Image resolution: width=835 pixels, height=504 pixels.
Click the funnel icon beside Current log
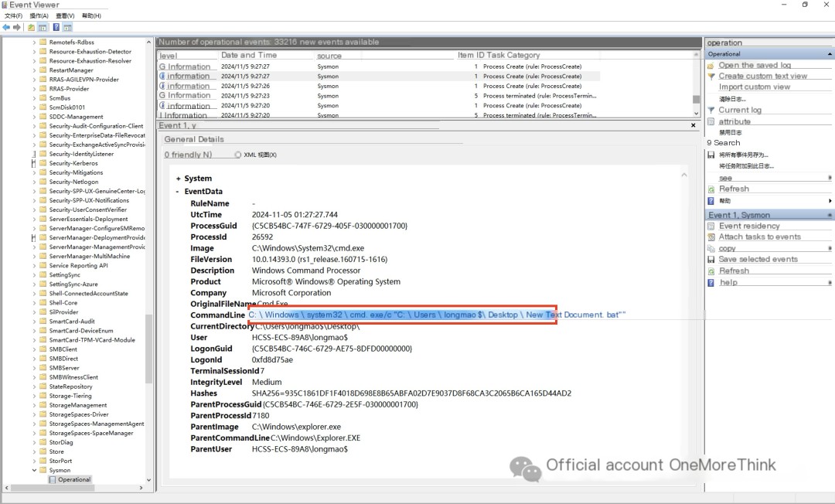point(711,111)
